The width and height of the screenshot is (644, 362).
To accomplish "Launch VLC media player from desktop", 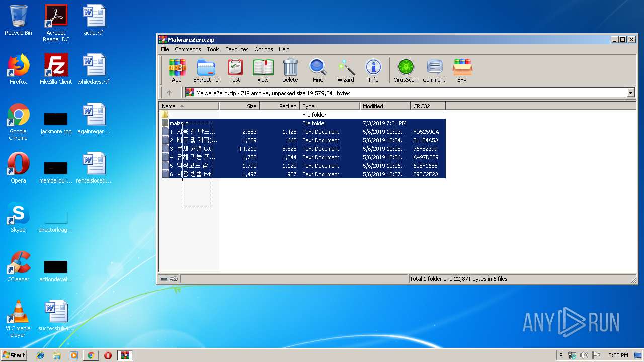I will [18, 319].
